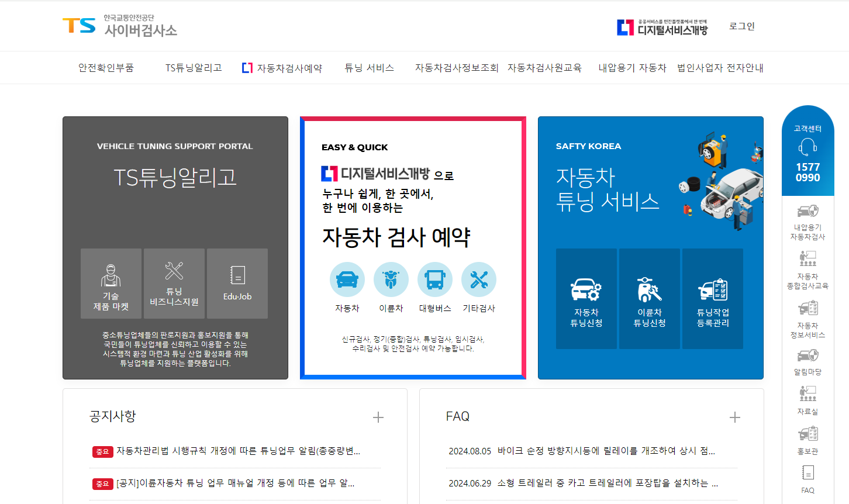Open 자동차 튜닝신청 tile
The height and width of the screenshot is (504, 849).
pos(586,299)
